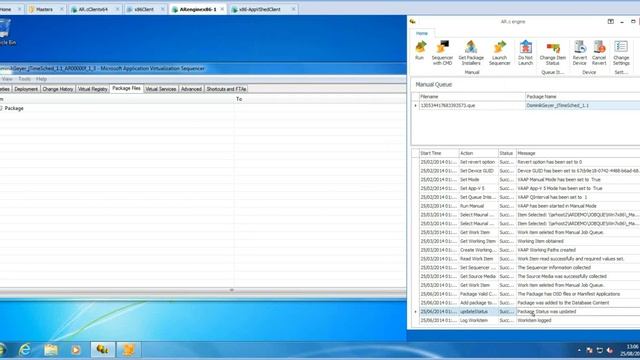Screen dimensions: 640x360
Task: Show hidden tray icons arrow
Action: coord(579,350)
